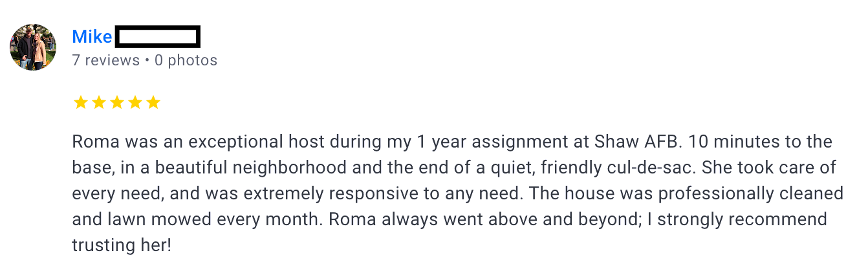The image size is (868, 266).
Task: Select the second rating star
Action: click(98, 102)
